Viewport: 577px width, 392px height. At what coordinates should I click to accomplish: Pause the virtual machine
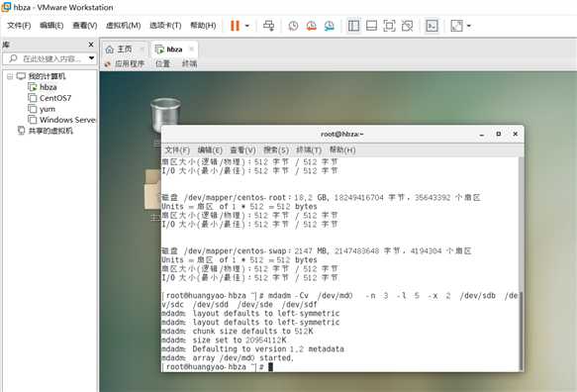coord(235,26)
